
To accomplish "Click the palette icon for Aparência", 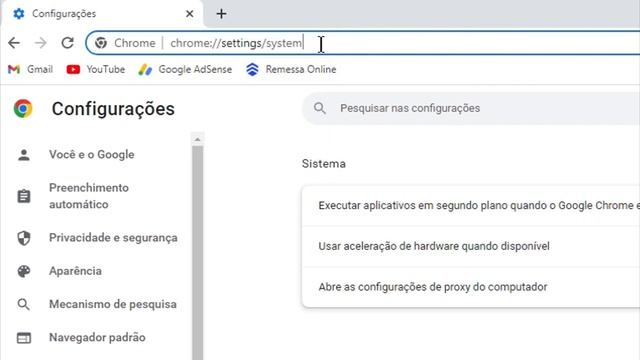I will pyautogui.click(x=24, y=271).
